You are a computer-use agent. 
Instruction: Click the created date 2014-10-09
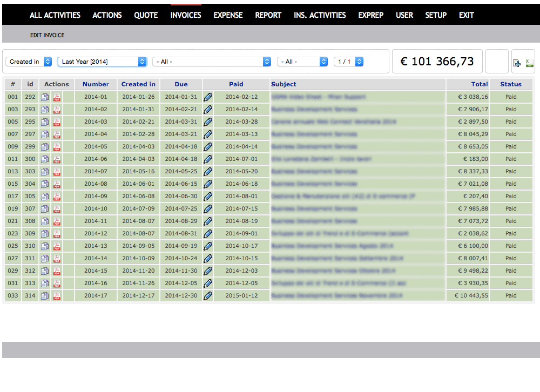138,258
